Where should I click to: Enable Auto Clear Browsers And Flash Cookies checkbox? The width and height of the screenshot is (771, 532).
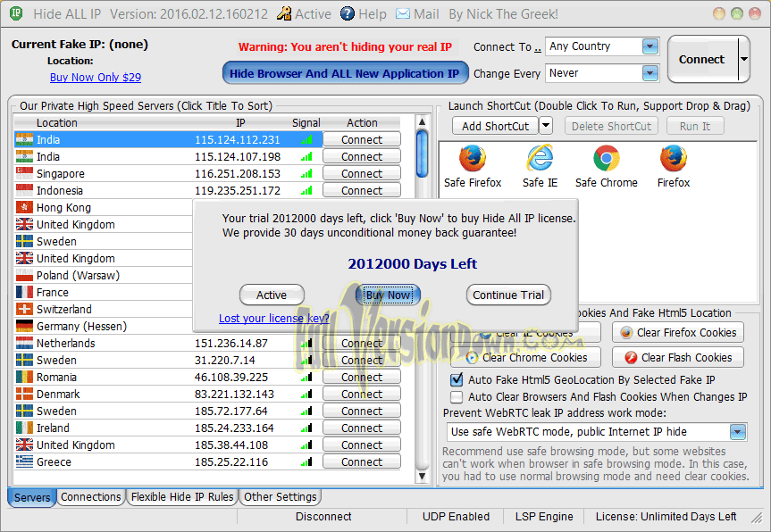coord(457,396)
